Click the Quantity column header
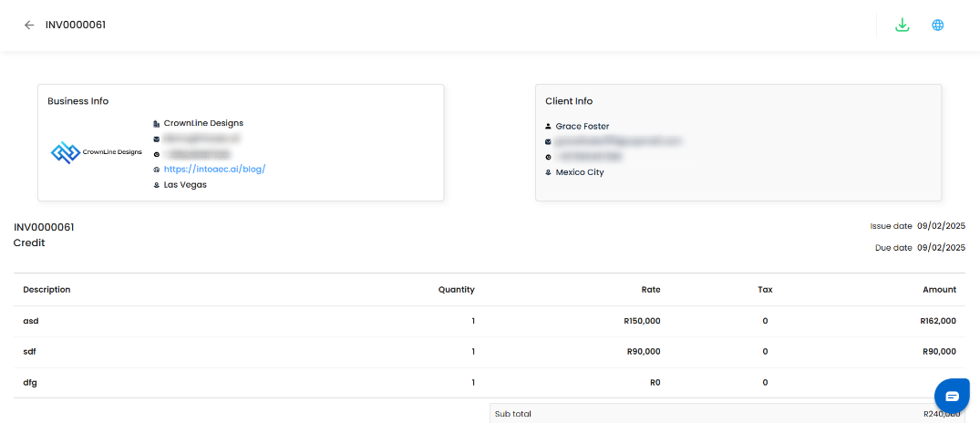The width and height of the screenshot is (980, 423). 456,290
